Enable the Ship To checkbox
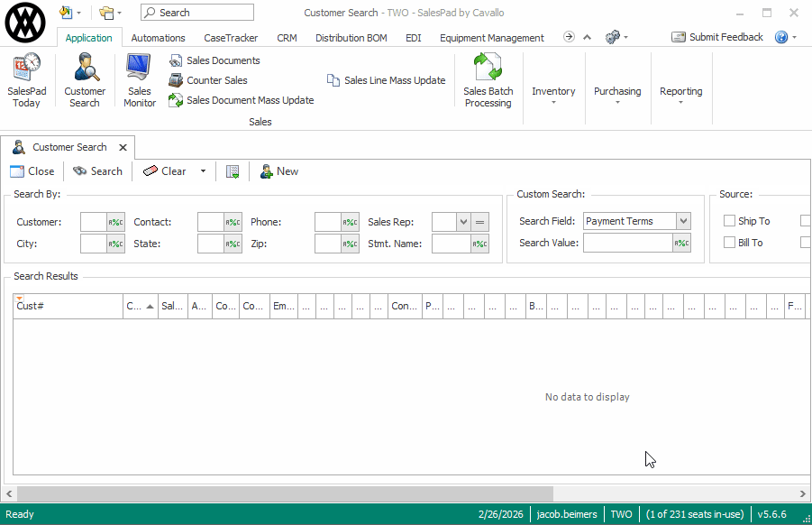This screenshot has height=525, width=812. click(730, 221)
